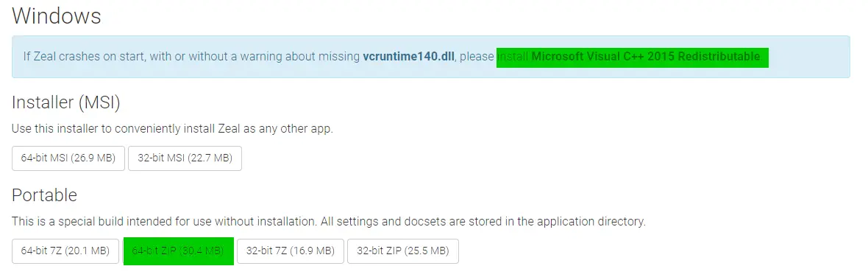Click the "Use this installer to conveniently" sentence

pyautogui.click(x=173, y=129)
